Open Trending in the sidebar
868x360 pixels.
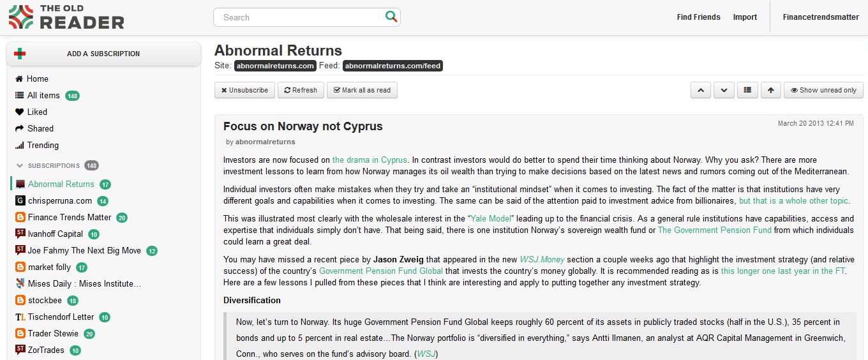pos(43,145)
